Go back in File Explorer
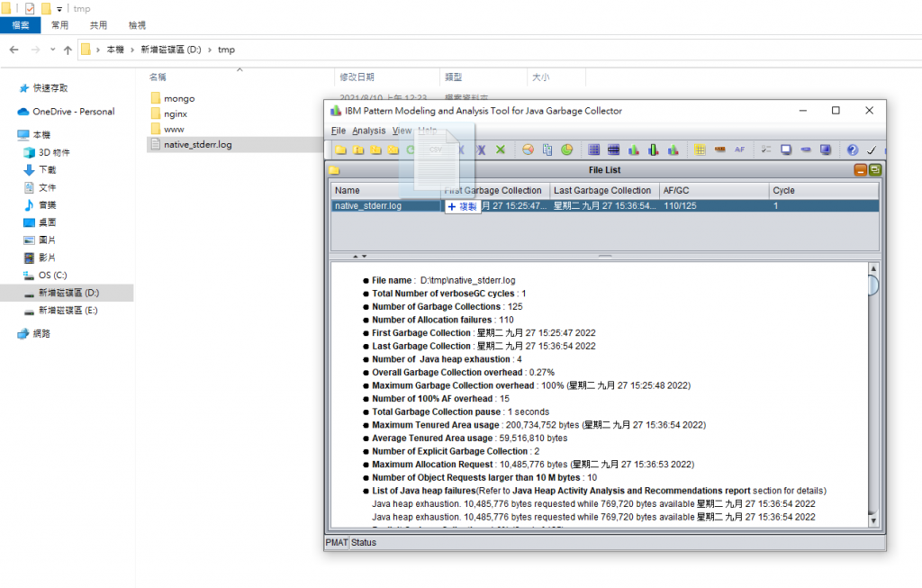The image size is (922, 588). 14,50
